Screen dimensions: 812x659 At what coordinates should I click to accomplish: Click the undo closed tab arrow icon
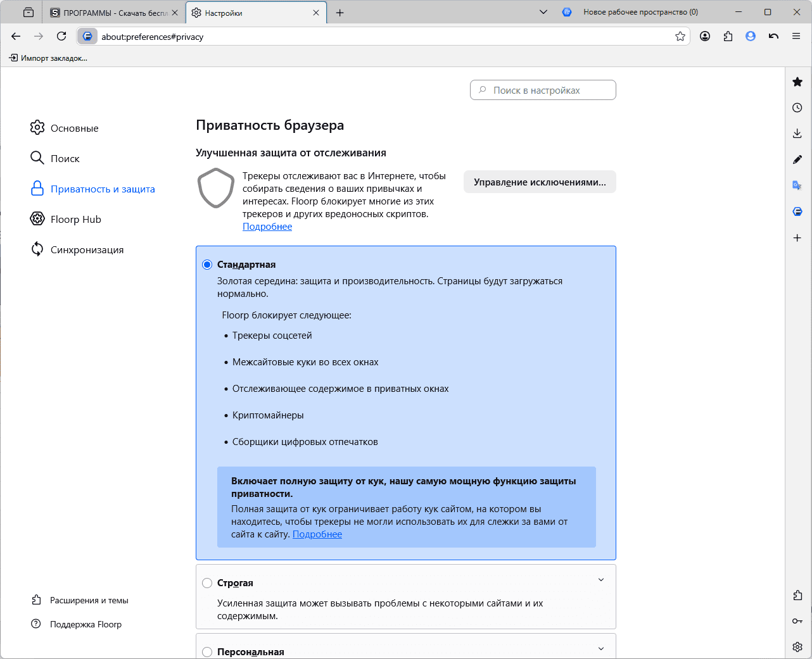(x=773, y=36)
